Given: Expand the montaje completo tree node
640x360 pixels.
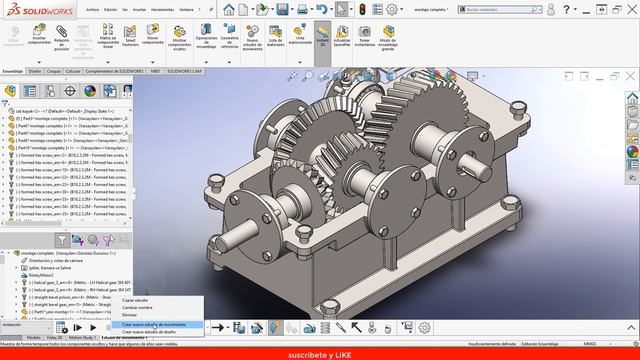Looking at the screenshot, I should [x=9, y=253].
